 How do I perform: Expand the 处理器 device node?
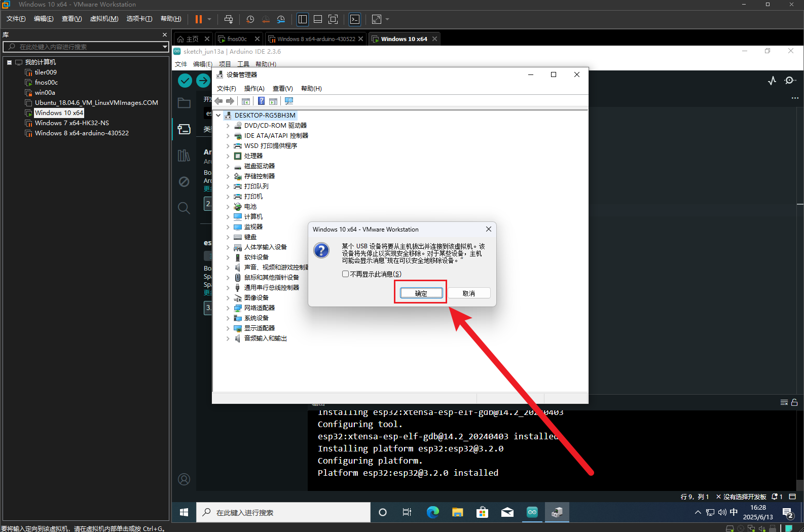tap(228, 156)
